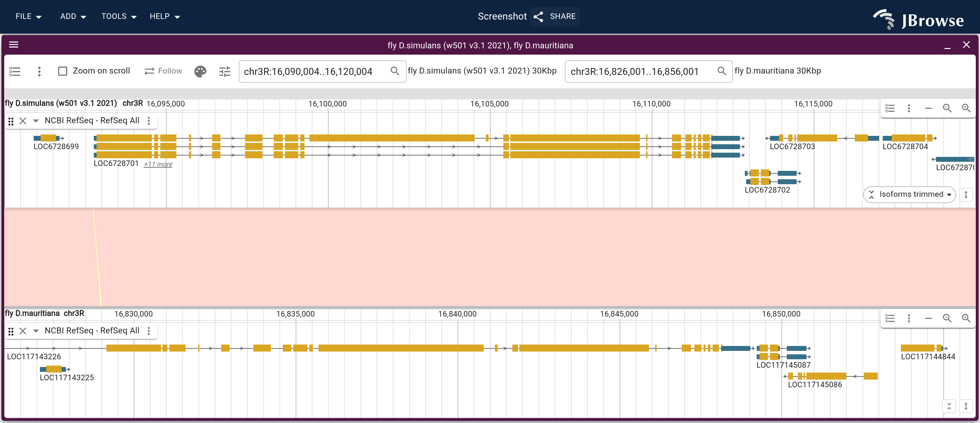Click the LOC6728702 gene label
The width and height of the screenshot is (980, 423).
coord(767,190)
